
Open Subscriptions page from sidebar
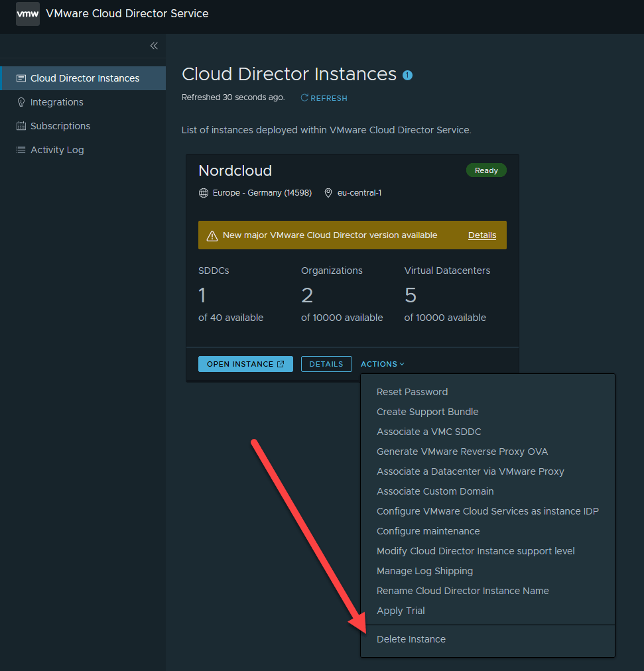(x=60, y=126)
